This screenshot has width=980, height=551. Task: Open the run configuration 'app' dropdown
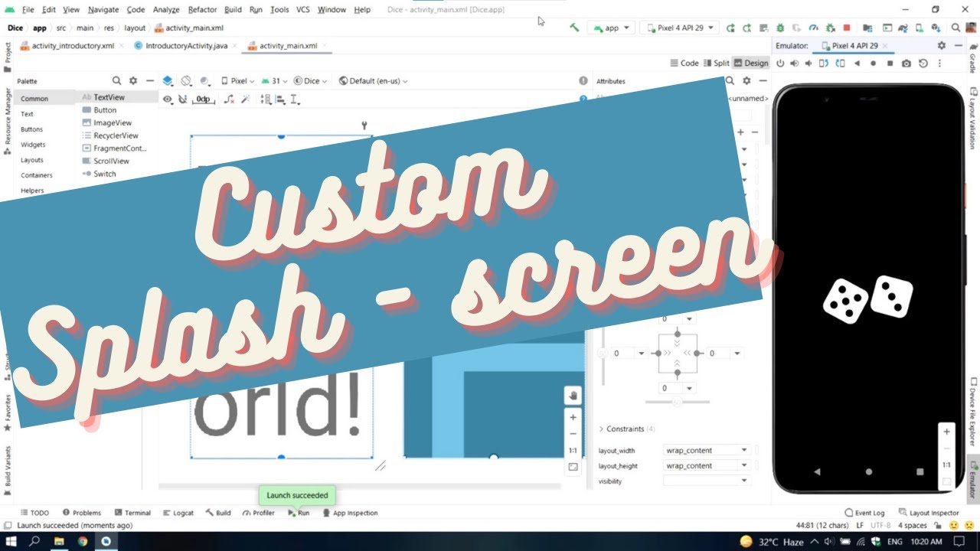point(612,28)
